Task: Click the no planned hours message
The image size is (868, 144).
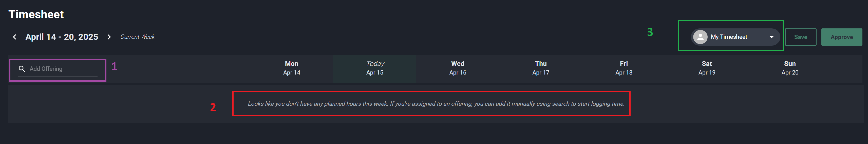Action: pos(436,104)
